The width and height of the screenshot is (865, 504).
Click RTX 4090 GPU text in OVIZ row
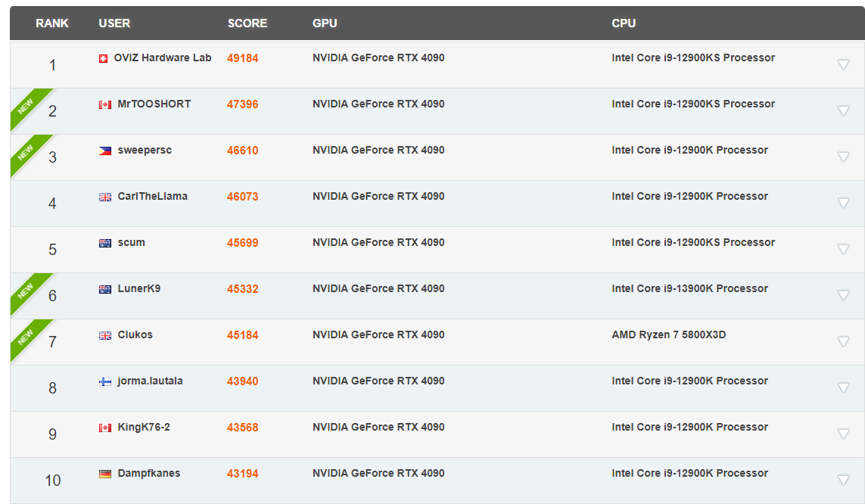point(378,58)
